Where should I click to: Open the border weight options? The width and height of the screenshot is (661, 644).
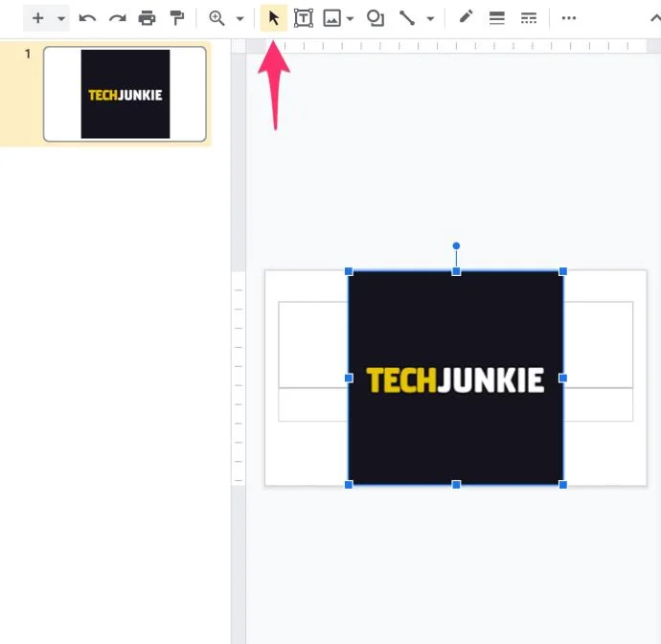pos(497,18)
